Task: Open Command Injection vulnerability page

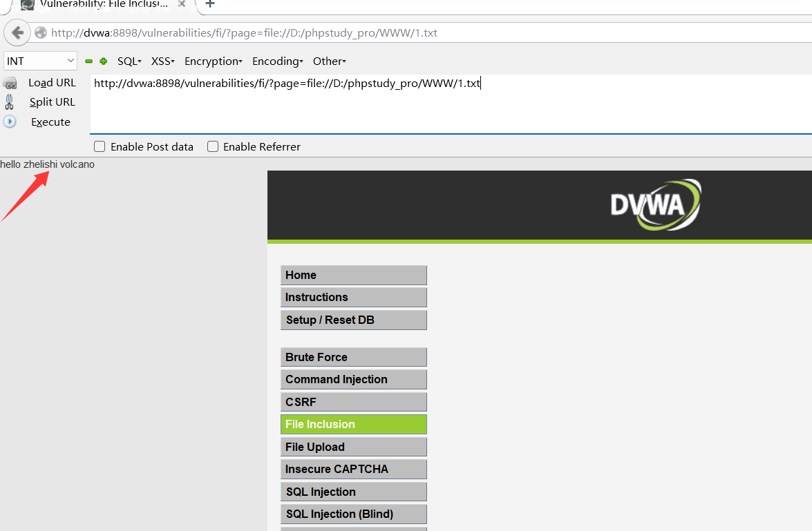Action: tap(354, 379)
